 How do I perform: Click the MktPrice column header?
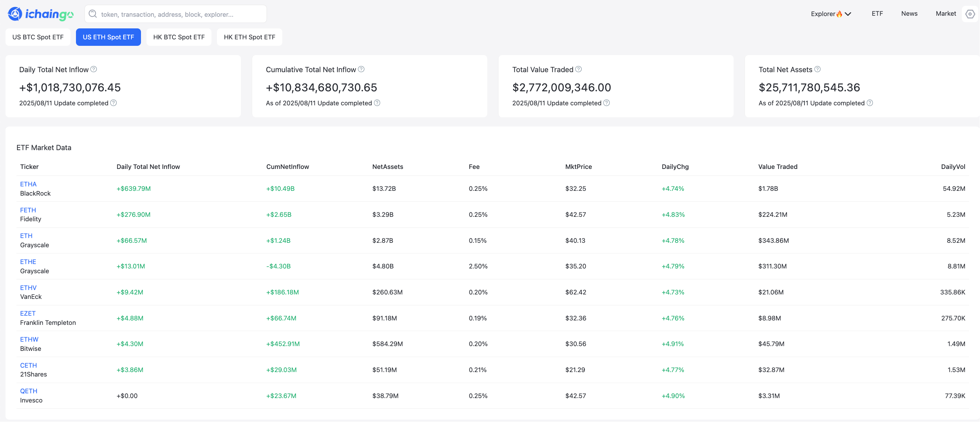(x=578, y=167)
